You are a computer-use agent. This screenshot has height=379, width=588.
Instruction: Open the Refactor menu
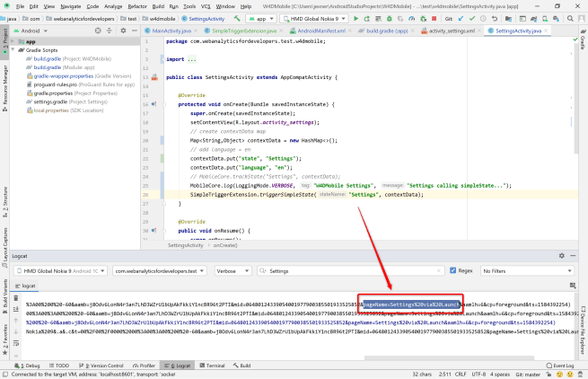point(138,5)
